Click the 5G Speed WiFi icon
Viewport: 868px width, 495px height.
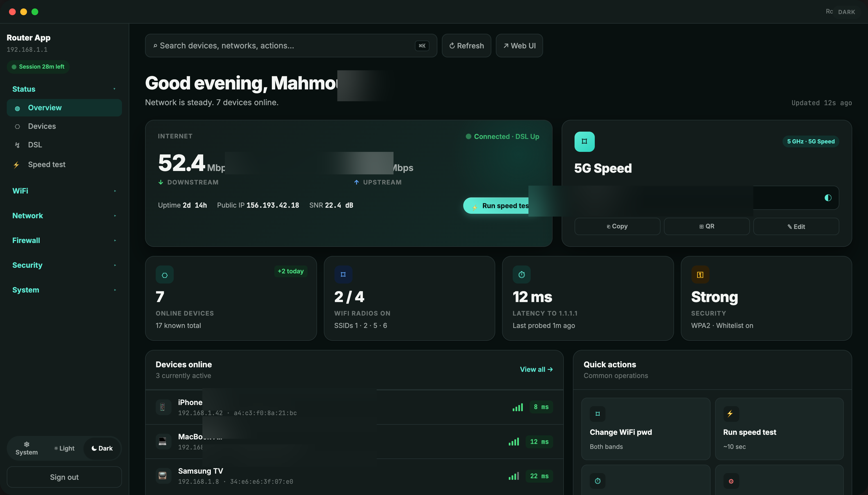coord(584,142)
